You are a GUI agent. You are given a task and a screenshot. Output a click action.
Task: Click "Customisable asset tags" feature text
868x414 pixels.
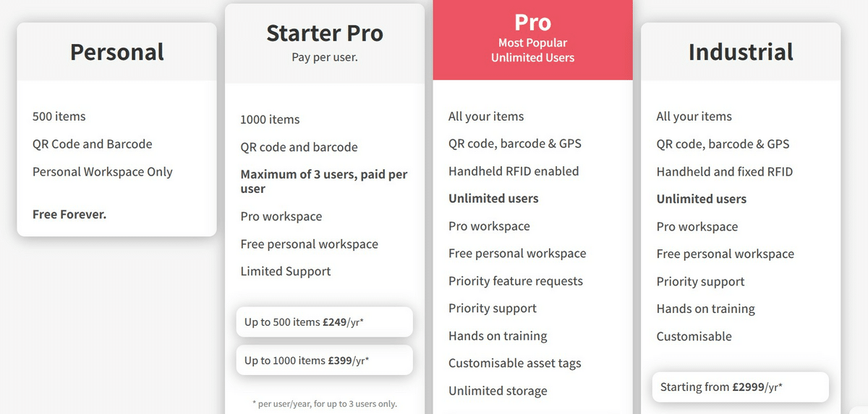point(514,363)
